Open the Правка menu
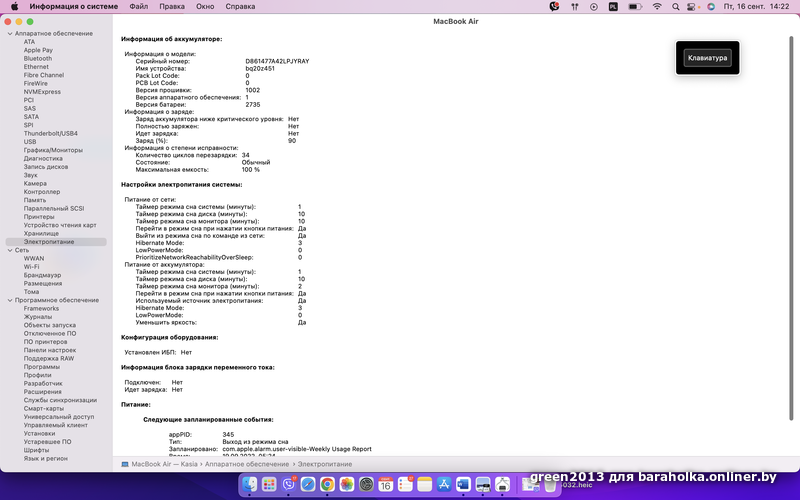 click(172, 7)
